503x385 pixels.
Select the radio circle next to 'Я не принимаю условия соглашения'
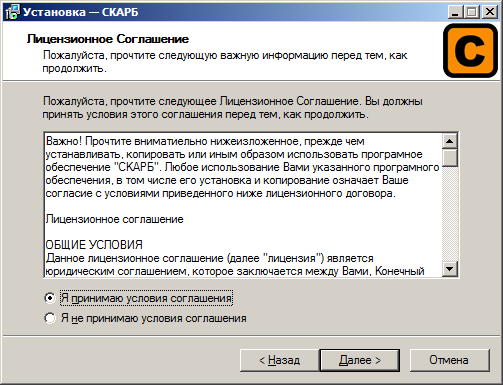click(x=50, y=318)
